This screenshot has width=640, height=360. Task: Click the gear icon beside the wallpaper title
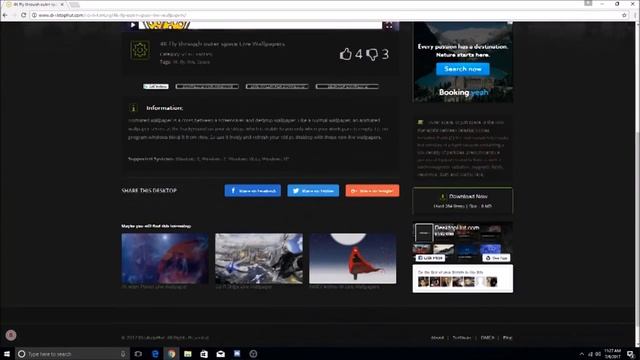140,50
